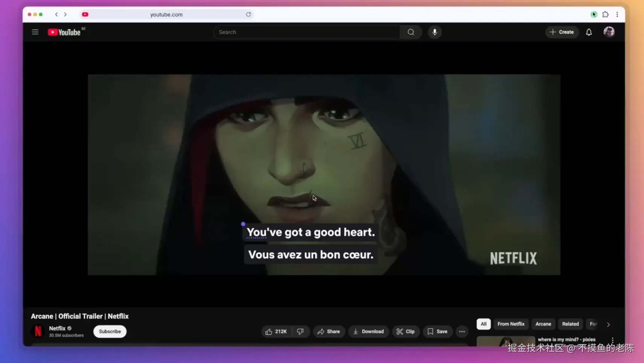Open the Netflix channel name link
Image resolution: width=644 pixels, height=363 pixels.
click(57, 328)
